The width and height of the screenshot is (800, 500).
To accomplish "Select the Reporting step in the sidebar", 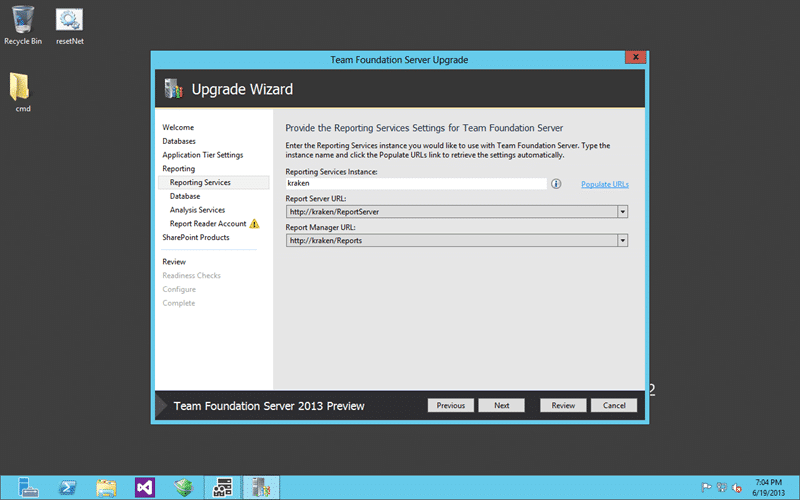I will 179,168.
